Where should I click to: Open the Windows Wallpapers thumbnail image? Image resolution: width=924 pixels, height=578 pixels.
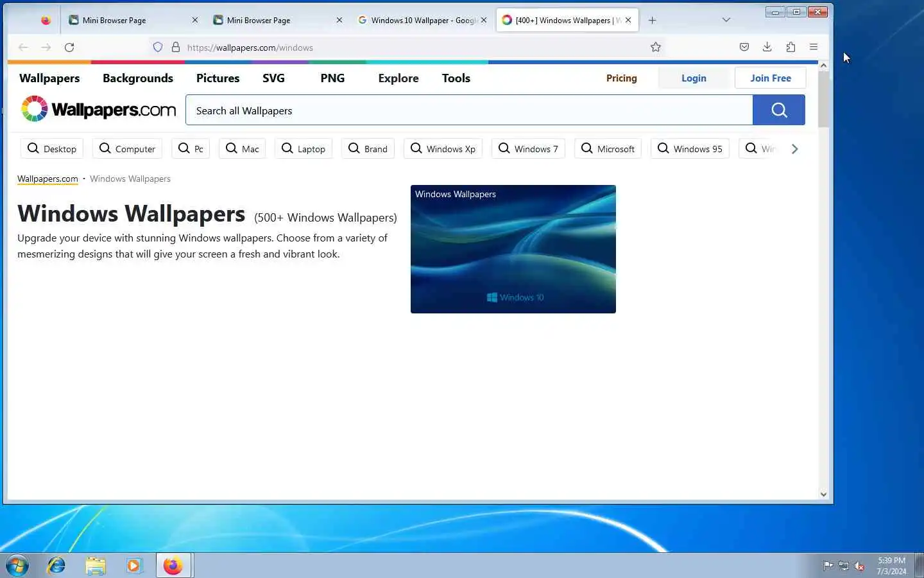[513, 249]
